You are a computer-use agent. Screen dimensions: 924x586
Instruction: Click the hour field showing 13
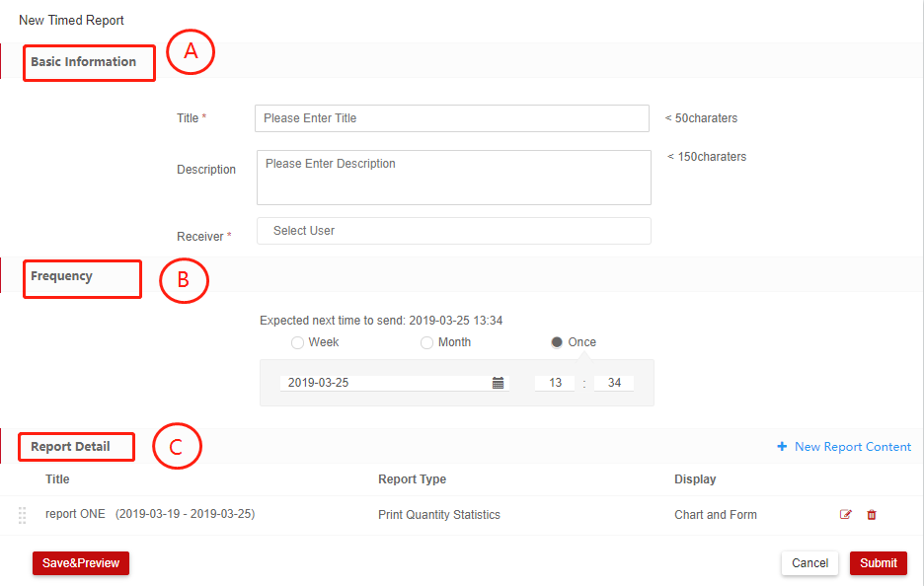pyautogui.click(x=555, y=383)
